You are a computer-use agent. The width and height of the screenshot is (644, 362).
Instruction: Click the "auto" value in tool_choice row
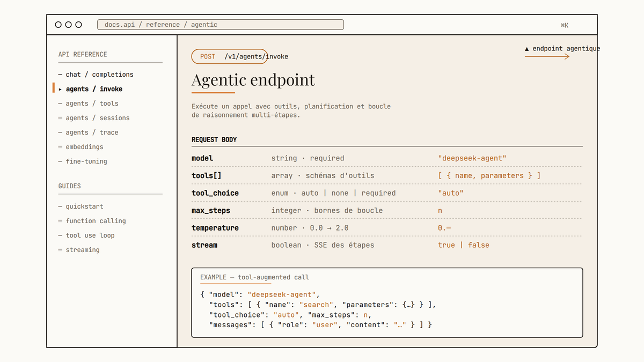pos(451,193)
